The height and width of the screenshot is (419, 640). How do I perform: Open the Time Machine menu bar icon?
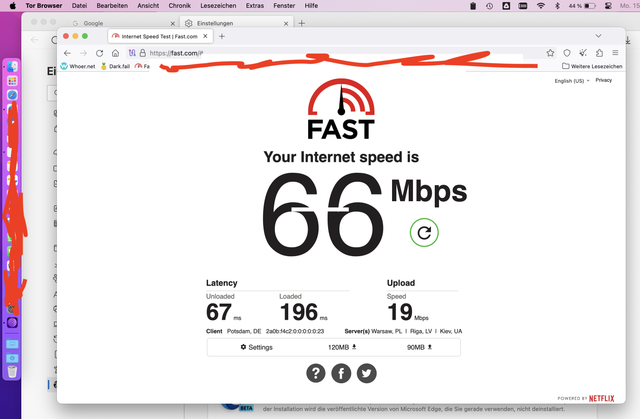click(489, 6)
